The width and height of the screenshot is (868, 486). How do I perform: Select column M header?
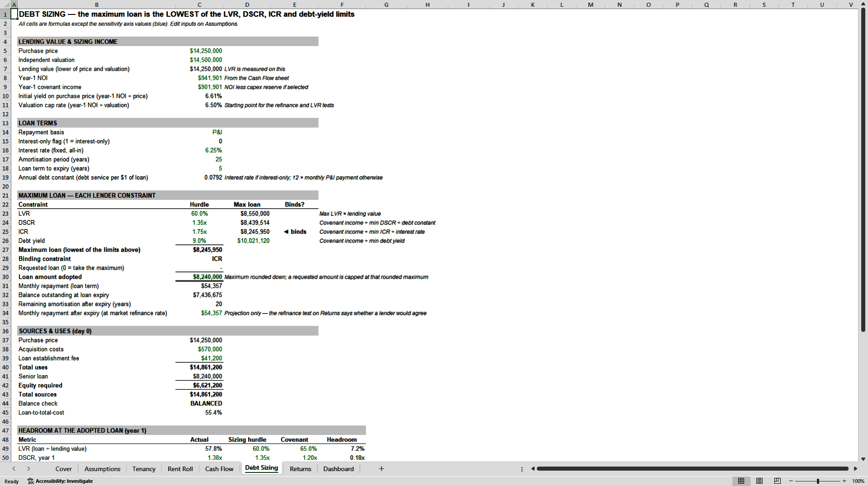click(590, 5)
